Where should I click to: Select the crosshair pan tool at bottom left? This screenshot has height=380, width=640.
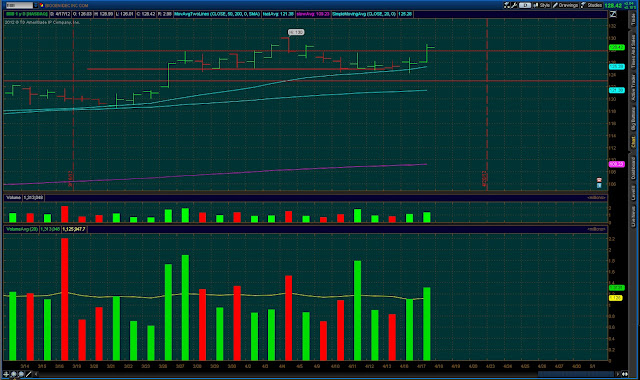(x=6, y=374)
